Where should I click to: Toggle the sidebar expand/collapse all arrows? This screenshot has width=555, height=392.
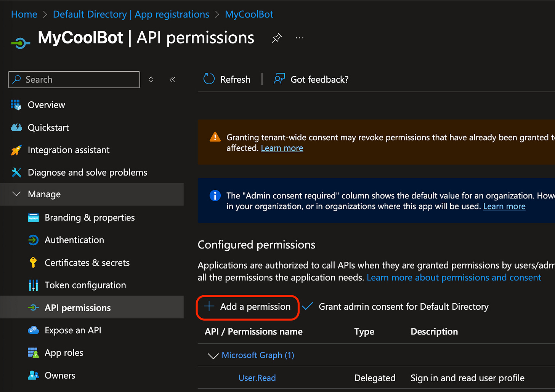pos(151,80)
